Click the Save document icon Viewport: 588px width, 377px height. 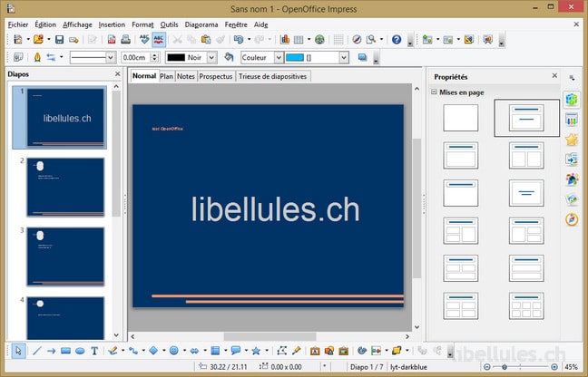point(59,39)
